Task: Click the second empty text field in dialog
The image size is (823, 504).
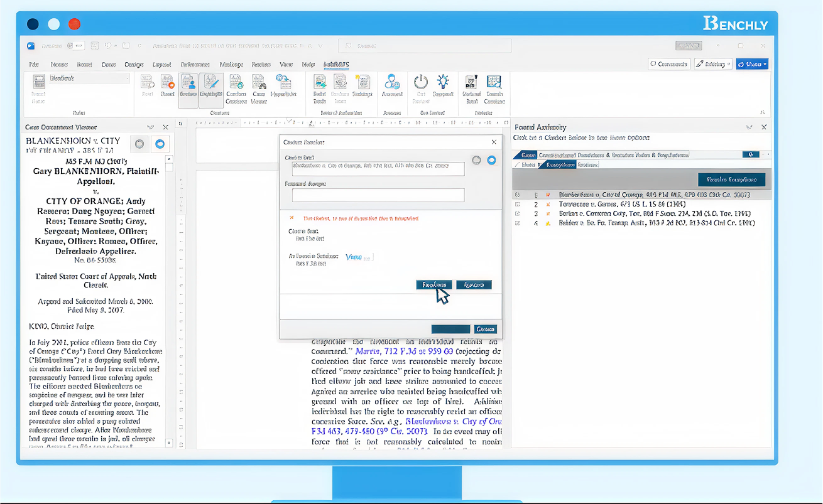Action: (x=378, y=195)
